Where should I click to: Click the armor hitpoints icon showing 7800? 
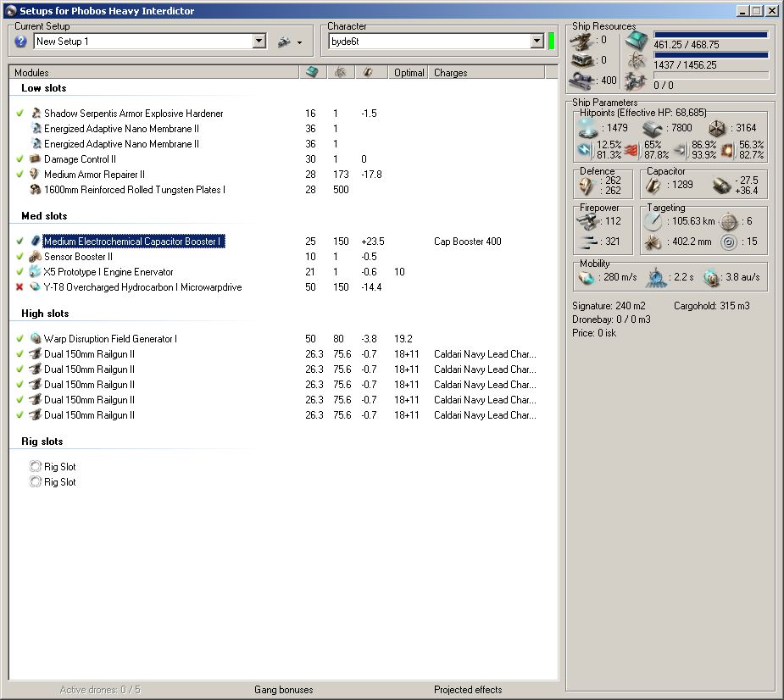click(653, 129)
